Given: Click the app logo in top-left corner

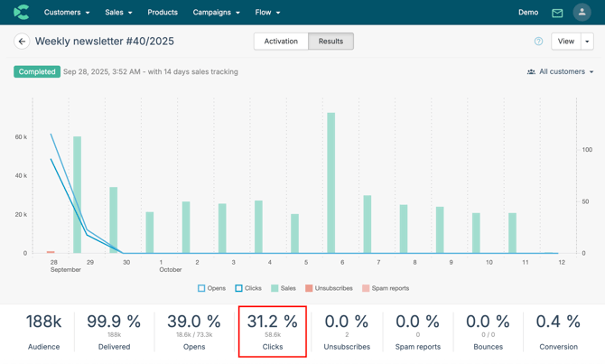Looking at the screenshot, I should tap(22, 13).
